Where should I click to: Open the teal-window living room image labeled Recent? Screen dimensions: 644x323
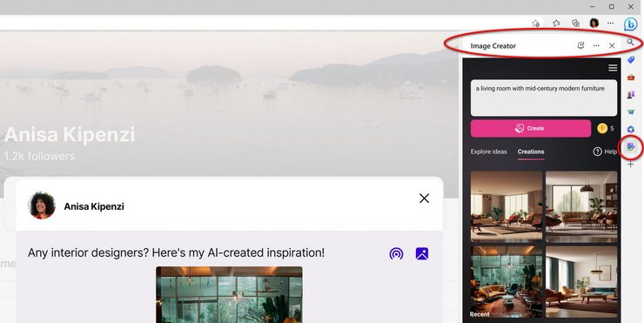506,281
